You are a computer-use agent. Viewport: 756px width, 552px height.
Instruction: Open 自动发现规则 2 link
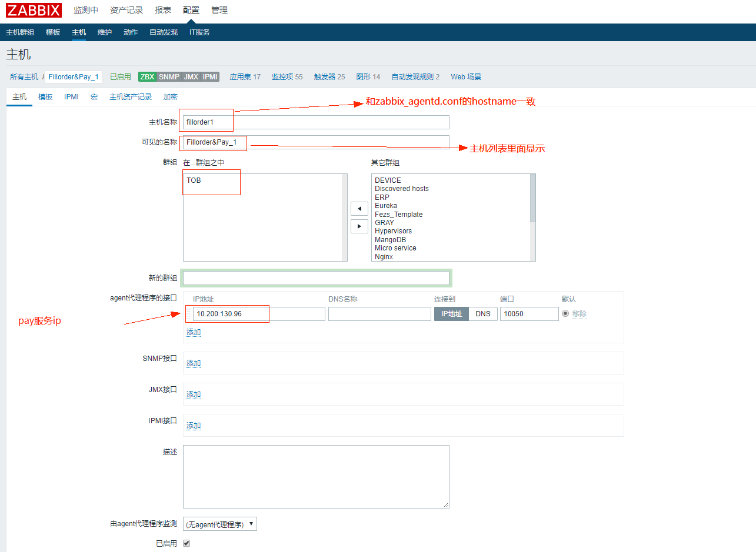415,77
